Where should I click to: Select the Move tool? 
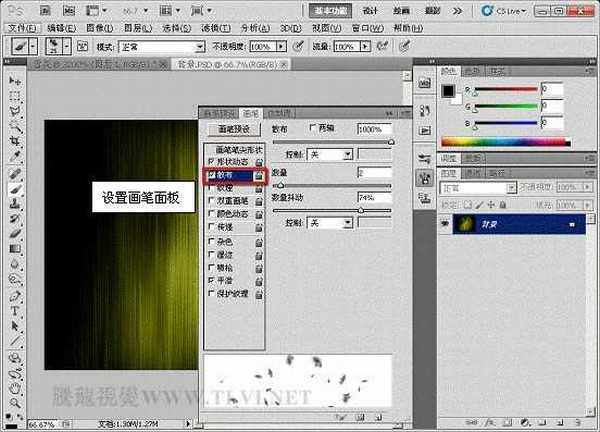15,80
